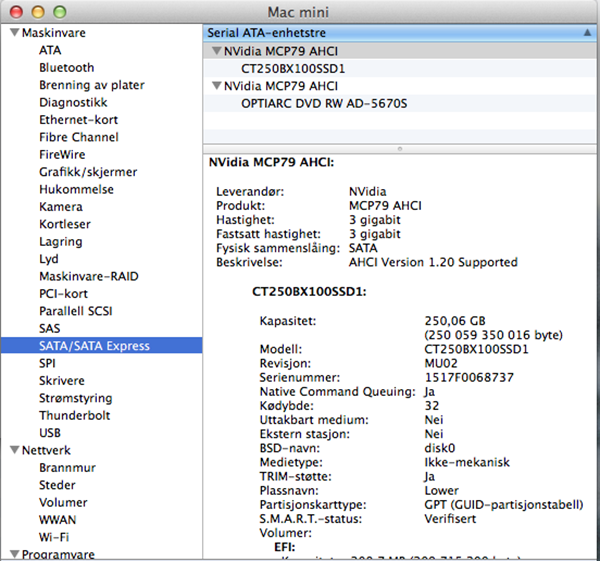Select SAS in the sidebar
Image resolution: width=600 pixels, height=561 pixels.
(49, 329)
